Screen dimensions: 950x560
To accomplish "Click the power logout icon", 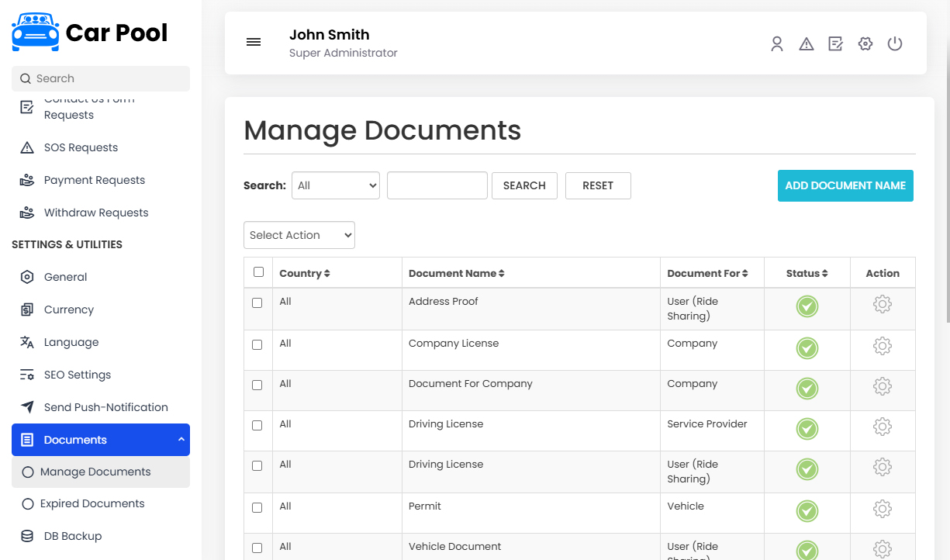I will pos(895,44).
